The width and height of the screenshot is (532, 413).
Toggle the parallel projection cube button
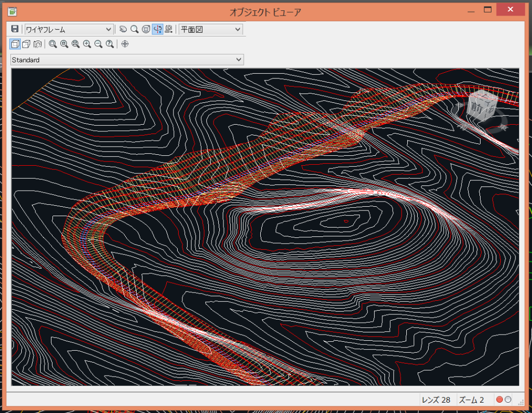pyautogui.click(x=15, y=44)
